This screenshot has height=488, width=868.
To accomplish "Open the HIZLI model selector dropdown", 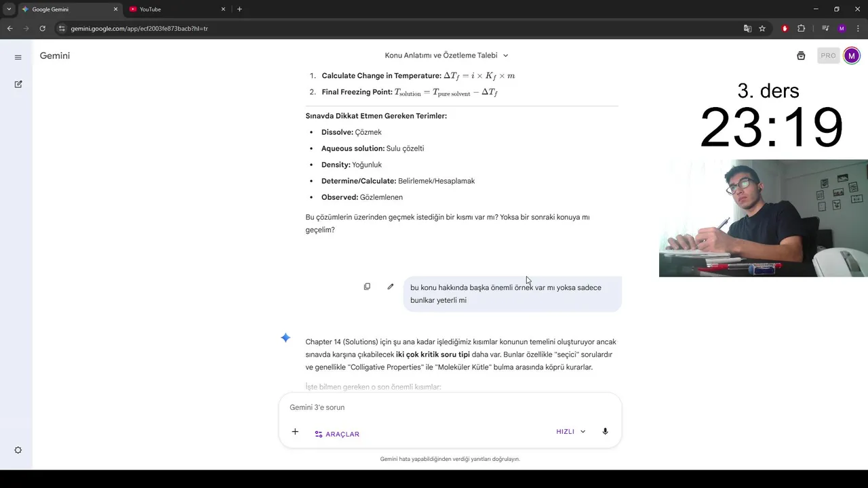I will 570,432.
